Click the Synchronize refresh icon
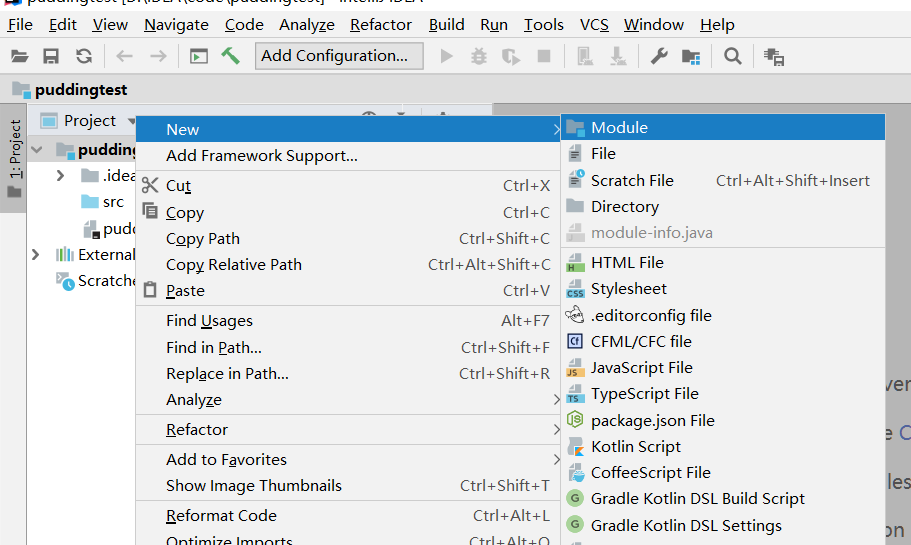Viewport: 911px width, 545px height. click(x=84, y=56)
